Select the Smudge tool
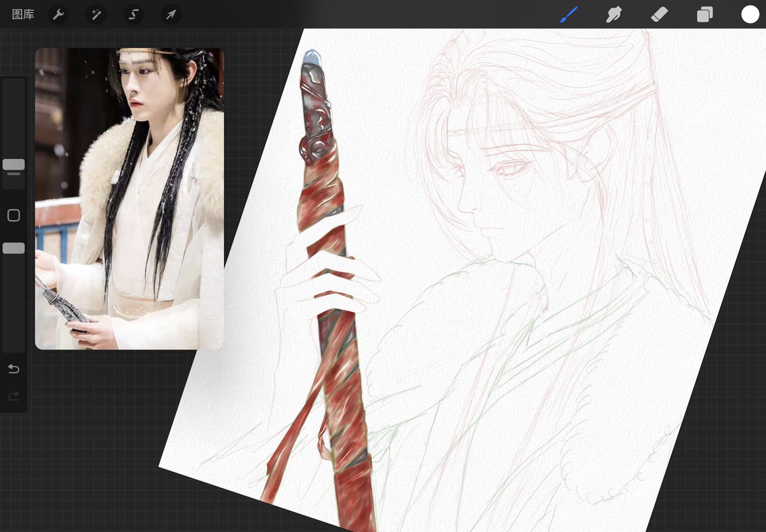Viewport: 766px width, 532px height. pyautogui.click(x=614, y=14)
